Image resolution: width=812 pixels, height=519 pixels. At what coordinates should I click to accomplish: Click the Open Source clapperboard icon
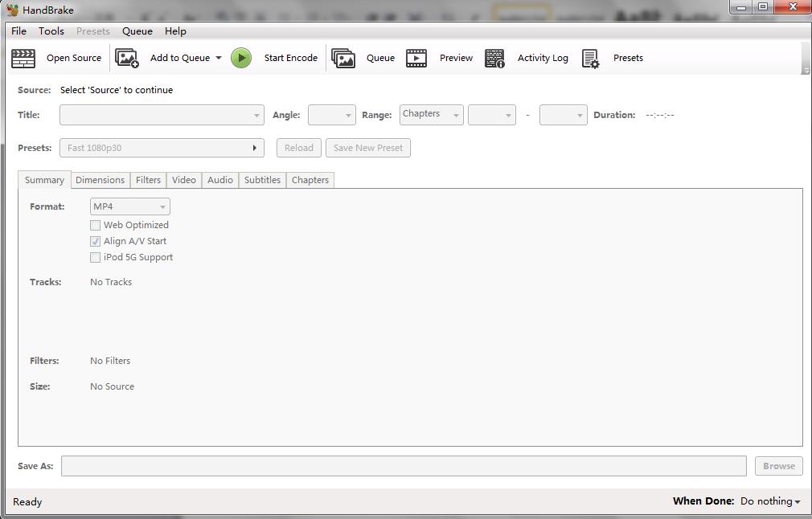pyautogui.click(x=23, y=58)
